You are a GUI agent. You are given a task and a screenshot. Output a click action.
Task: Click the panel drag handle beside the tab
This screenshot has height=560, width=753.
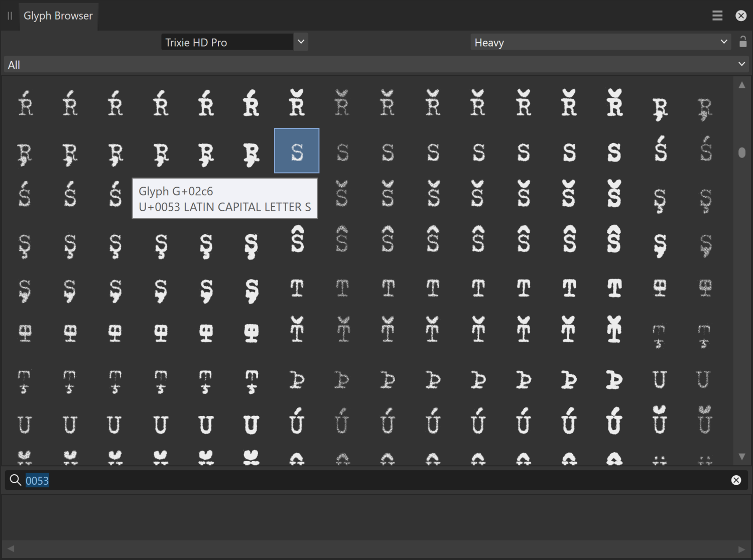click(x=9, y=16)
